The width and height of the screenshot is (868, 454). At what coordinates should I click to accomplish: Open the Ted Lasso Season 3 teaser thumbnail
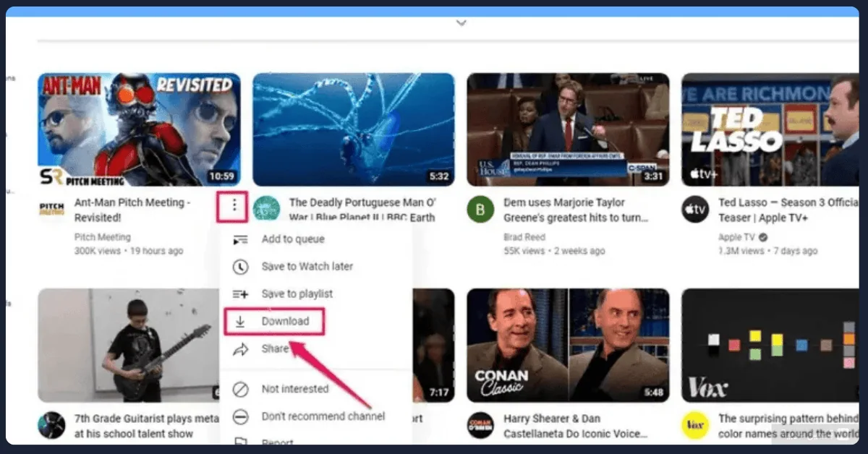770,129
